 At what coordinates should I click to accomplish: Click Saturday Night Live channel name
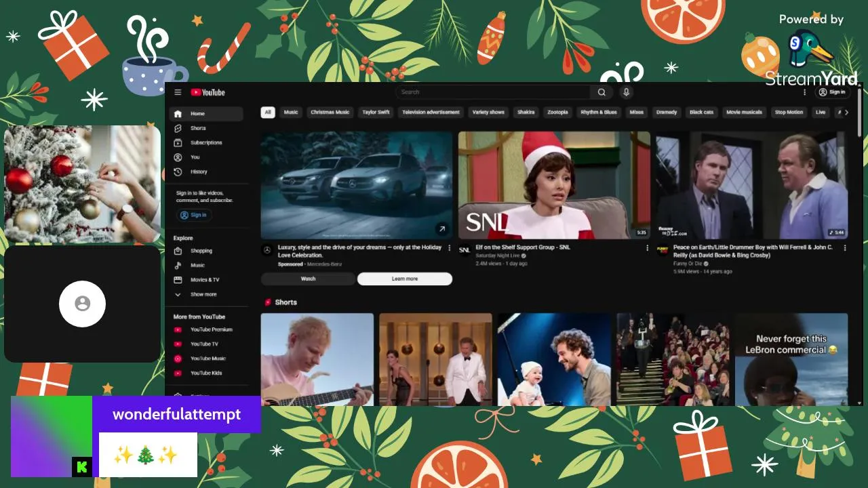(498, 256)
